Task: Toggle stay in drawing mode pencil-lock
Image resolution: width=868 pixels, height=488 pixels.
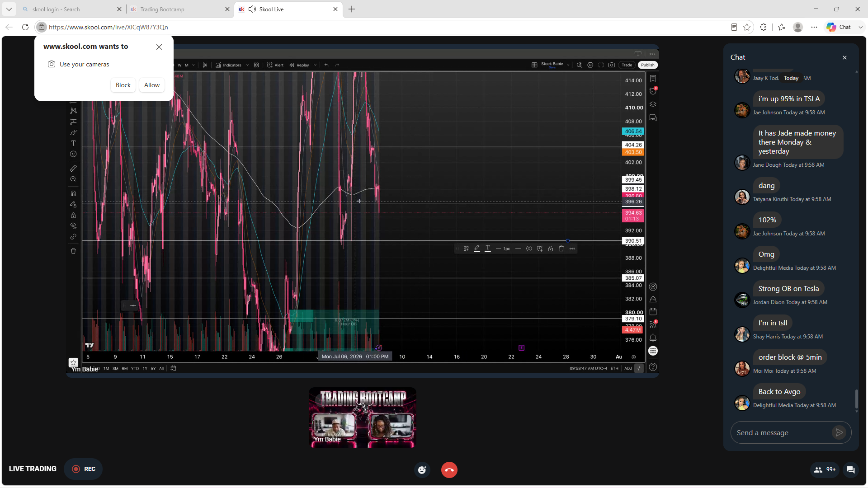Action: point(73,204)
